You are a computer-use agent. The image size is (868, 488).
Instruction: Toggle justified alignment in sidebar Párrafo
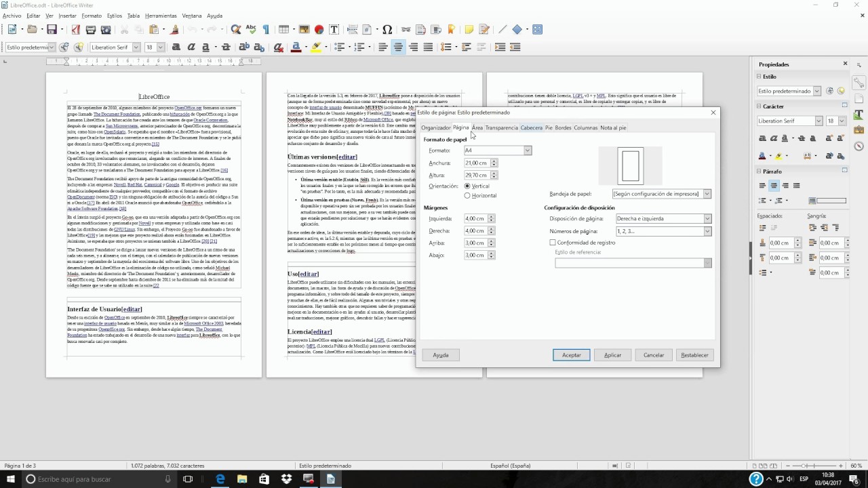796,186
